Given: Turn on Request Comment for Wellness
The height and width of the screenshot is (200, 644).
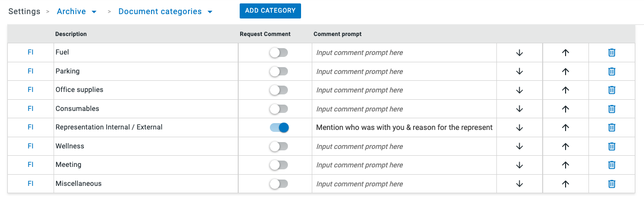Looking at the screenshot, I should 279,146.
